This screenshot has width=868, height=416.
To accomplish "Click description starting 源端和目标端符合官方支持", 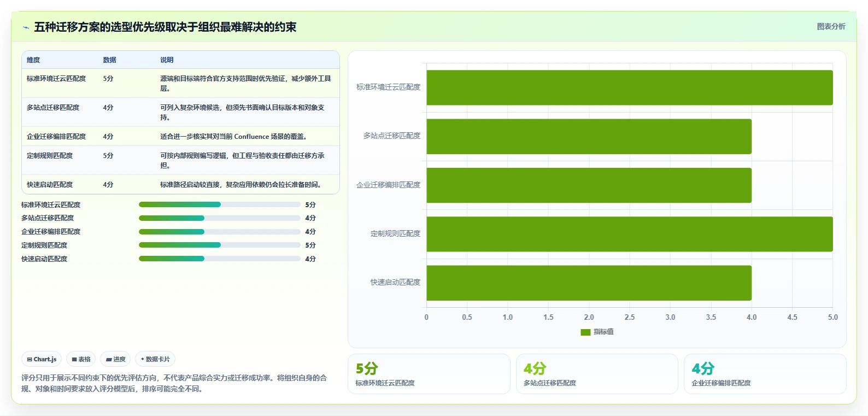I will (245, 84).
